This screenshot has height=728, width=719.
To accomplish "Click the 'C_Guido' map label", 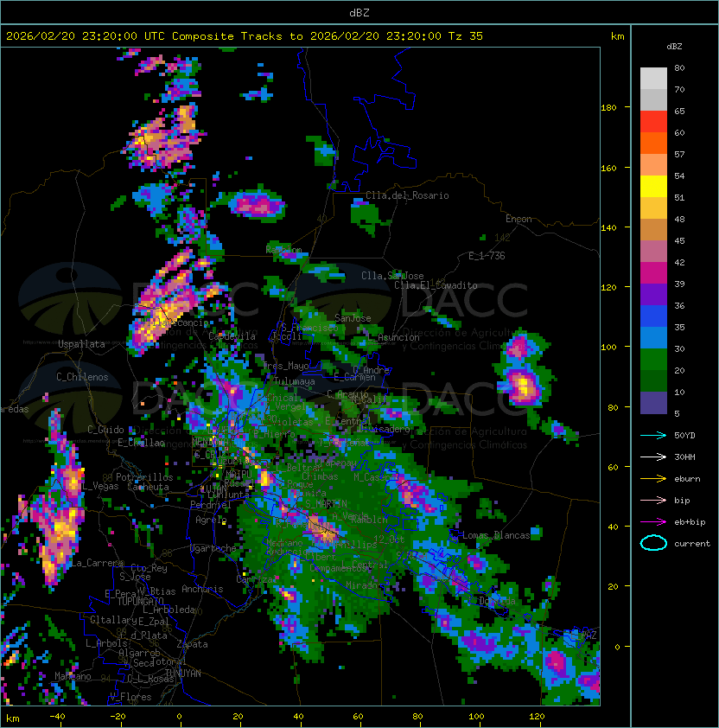I will click(x=105, y=430).
